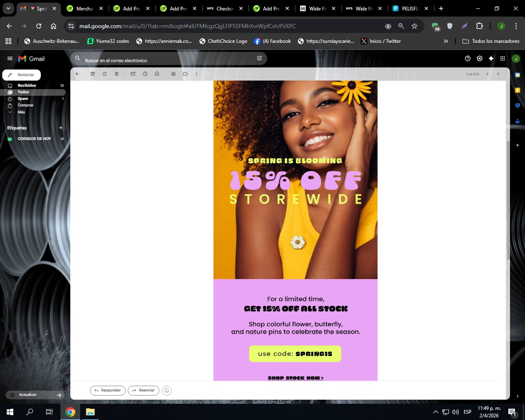Open the Gemini sparkle assistant
This screenshot has height=420, width=525.
click(491, 58)
